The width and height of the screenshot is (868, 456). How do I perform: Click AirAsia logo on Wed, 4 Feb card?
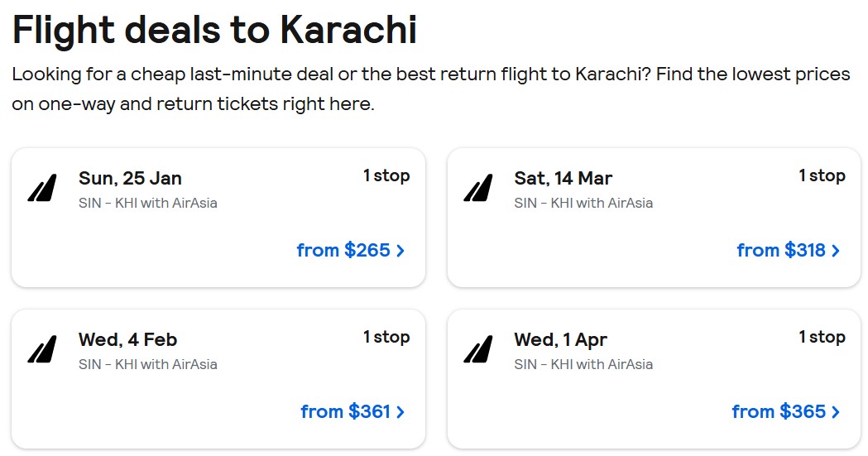pyautogui.click(x=42, y=350)
